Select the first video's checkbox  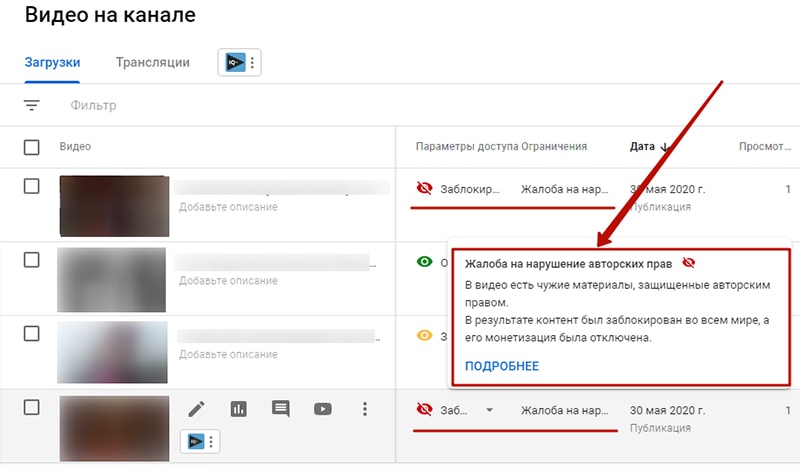tap(32, 186)
